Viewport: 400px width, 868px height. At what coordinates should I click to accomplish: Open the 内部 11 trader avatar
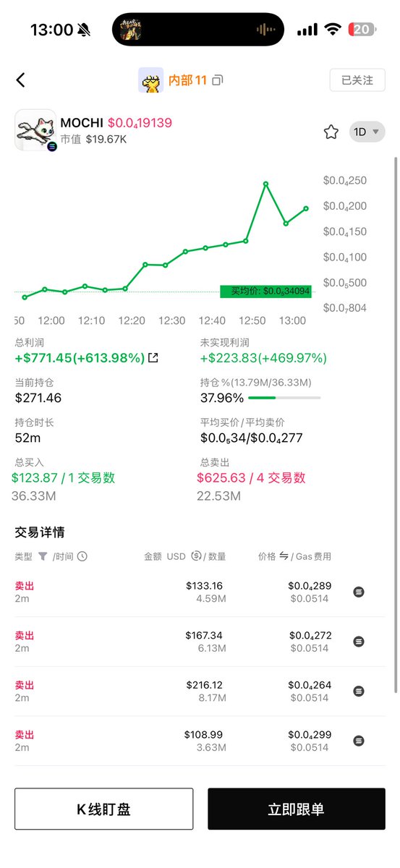[x=150, y=80]
